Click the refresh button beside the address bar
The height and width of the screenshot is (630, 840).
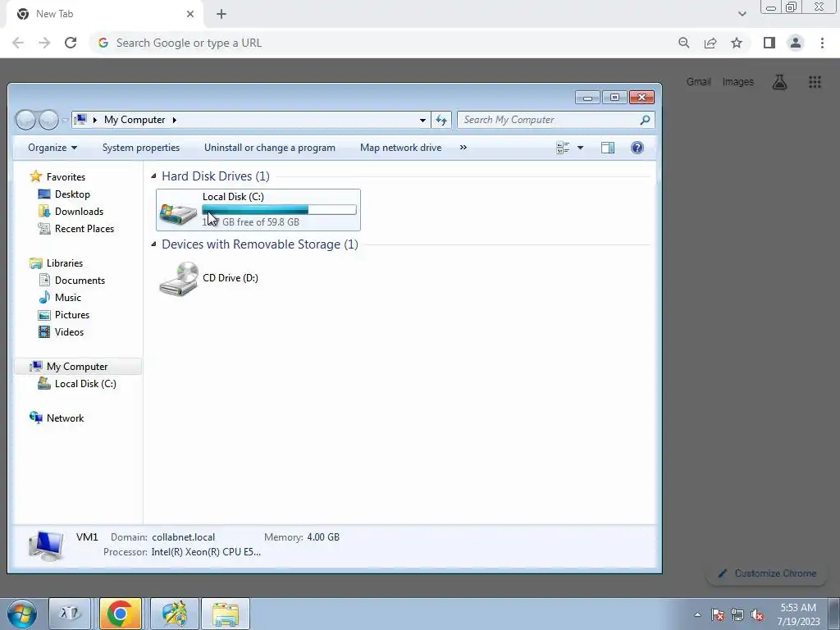coord(441,120)
